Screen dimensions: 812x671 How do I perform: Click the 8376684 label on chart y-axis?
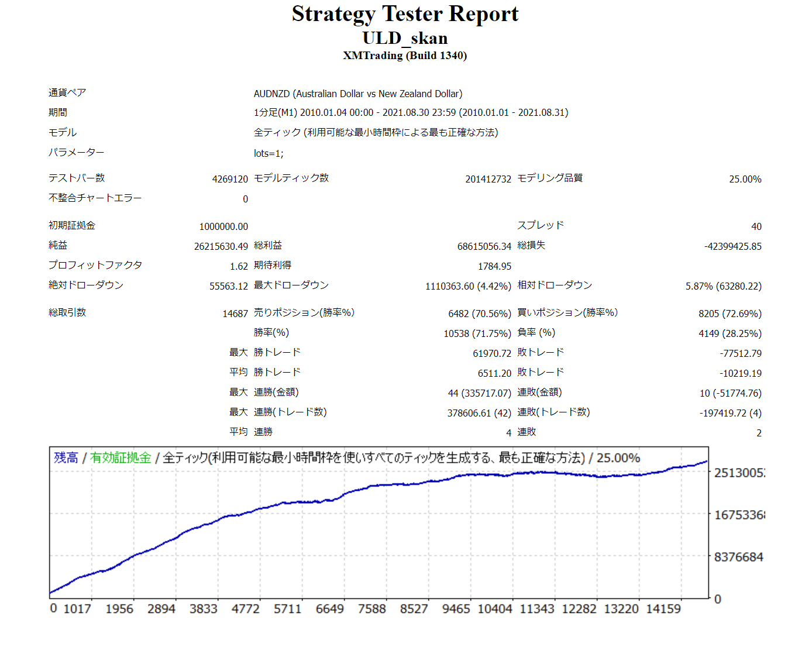[x=738, y=557]
